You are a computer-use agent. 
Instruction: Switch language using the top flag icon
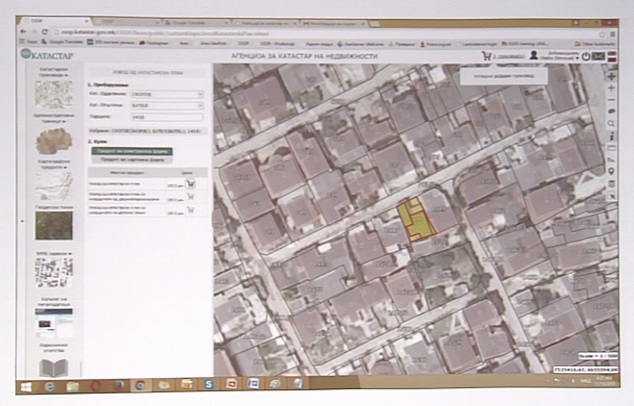coord(612,53)
